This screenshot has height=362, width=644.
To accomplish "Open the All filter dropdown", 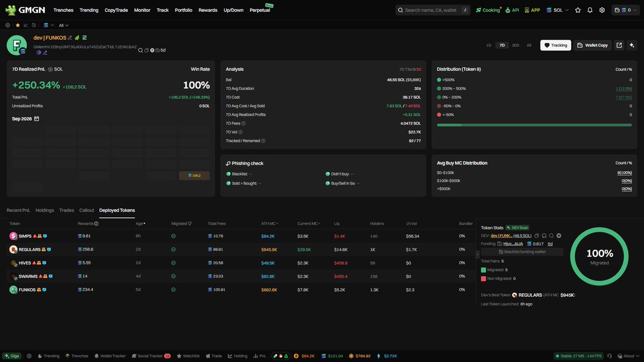I will click(63, 25).
